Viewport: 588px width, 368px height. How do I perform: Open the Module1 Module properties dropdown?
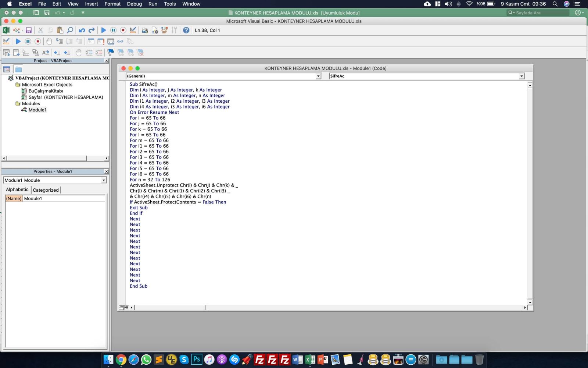[104, 180]
